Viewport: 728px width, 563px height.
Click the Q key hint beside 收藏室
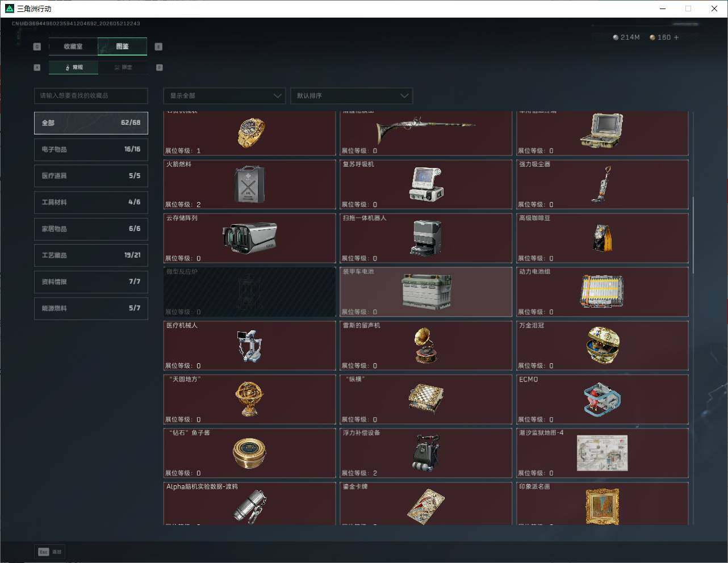(37, 47)
